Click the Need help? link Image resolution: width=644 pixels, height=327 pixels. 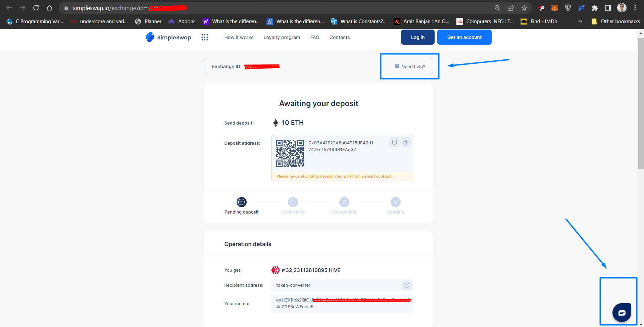(x=410, y=66)
